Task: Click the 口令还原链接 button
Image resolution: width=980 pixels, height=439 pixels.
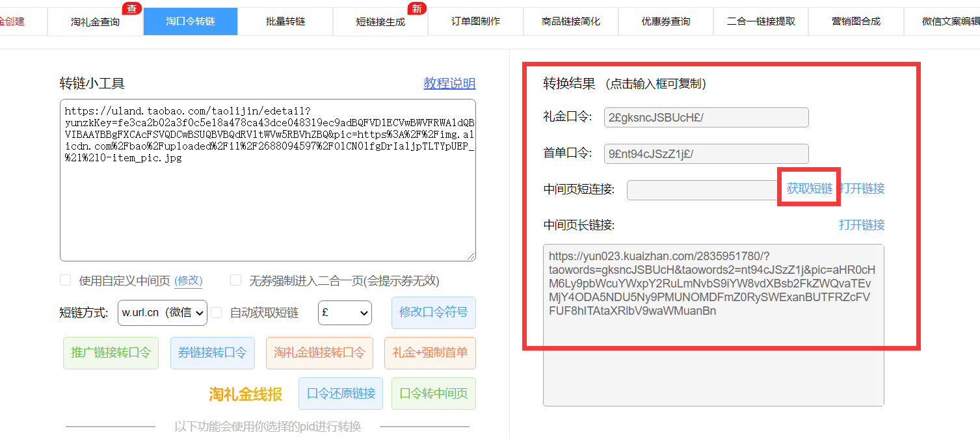Action: point(341,393)
